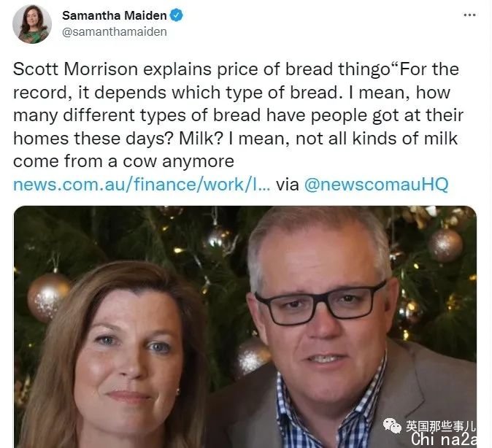
Task: Click the blue verified badge beside Samantha Maiden
Action: (177, 15)
